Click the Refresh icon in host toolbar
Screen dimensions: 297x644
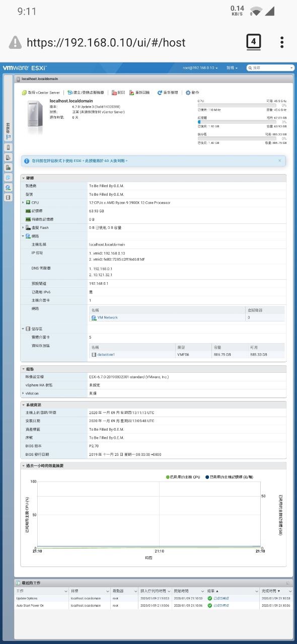point(160,93)
